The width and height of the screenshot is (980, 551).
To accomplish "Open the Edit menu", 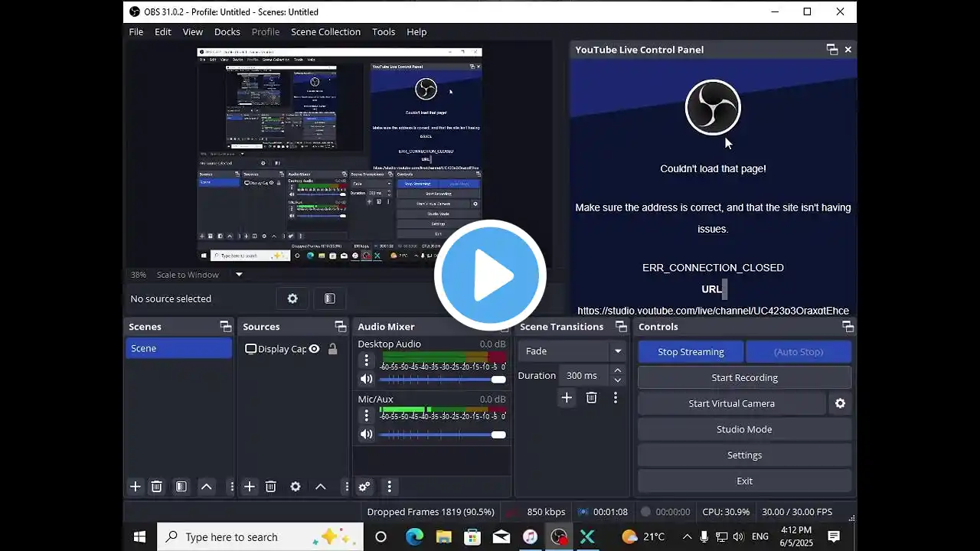I will (x=163, y=31).
